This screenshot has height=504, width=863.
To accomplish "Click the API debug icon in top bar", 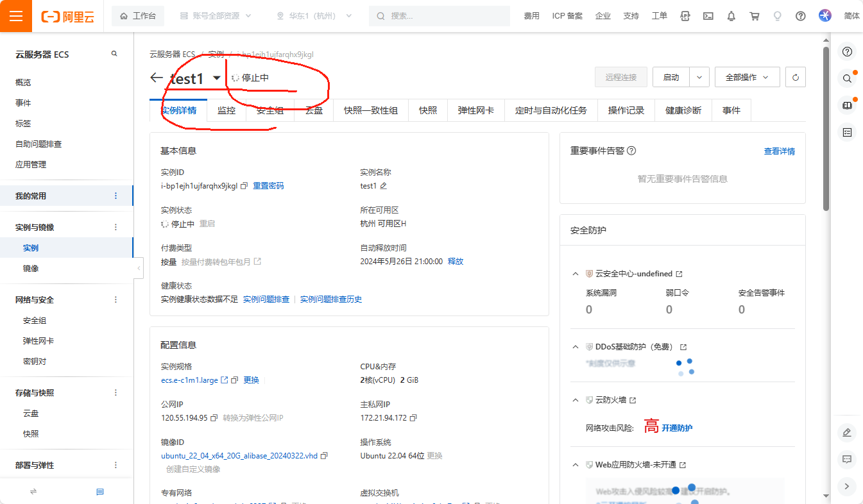I will click(685, 16).
